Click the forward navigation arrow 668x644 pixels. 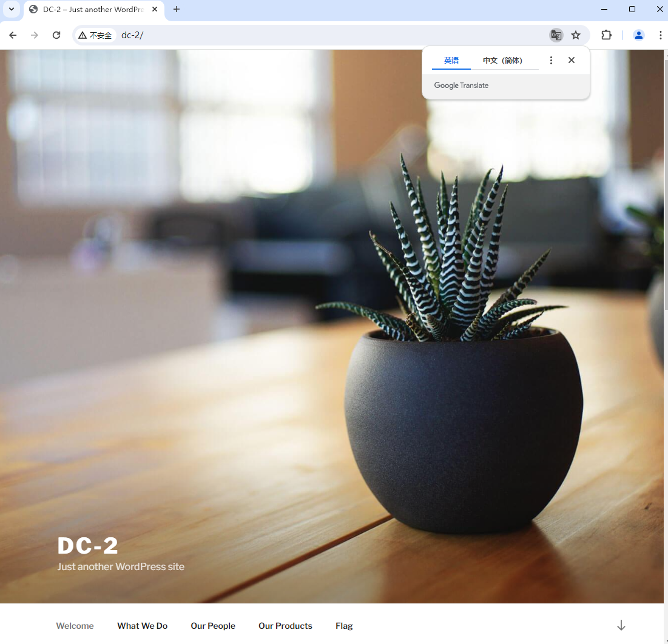point(35,35)
